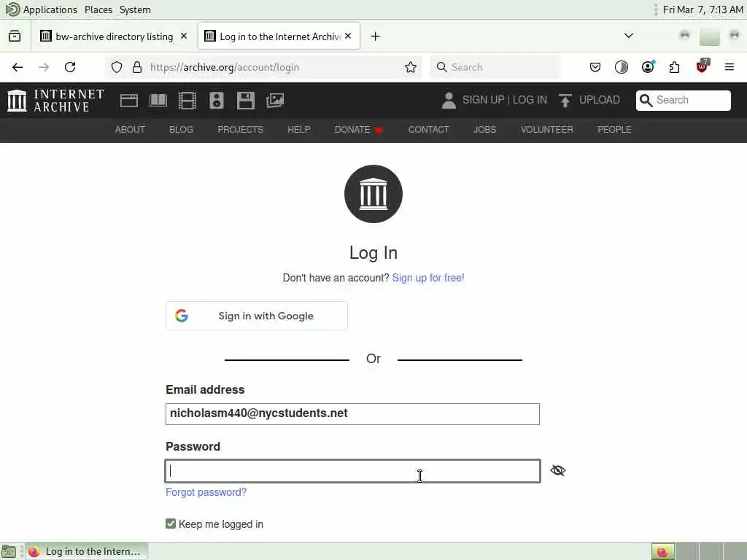This screenshot has height=560, width=747.
Task: Click SIGN UP in the header
Action: [483, 100]
